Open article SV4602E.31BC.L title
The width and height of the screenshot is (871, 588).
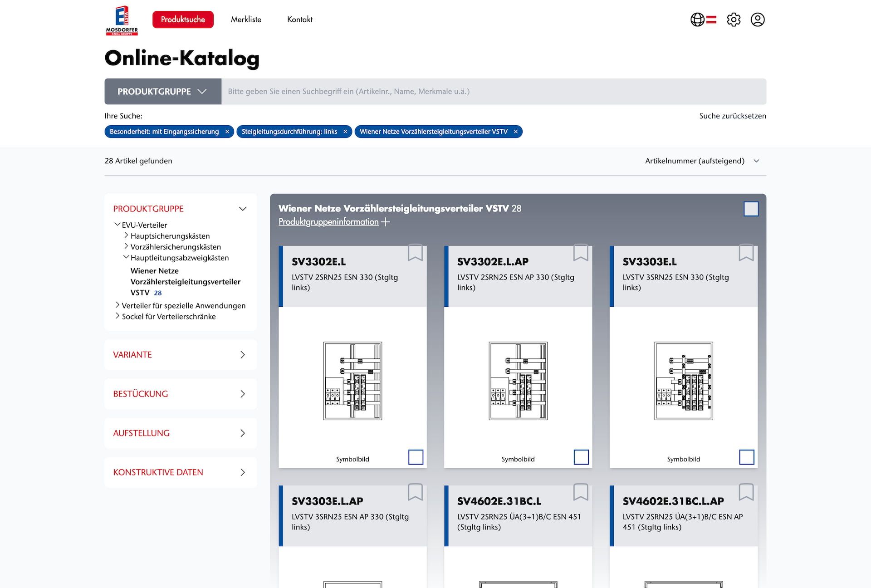[499, 501]
